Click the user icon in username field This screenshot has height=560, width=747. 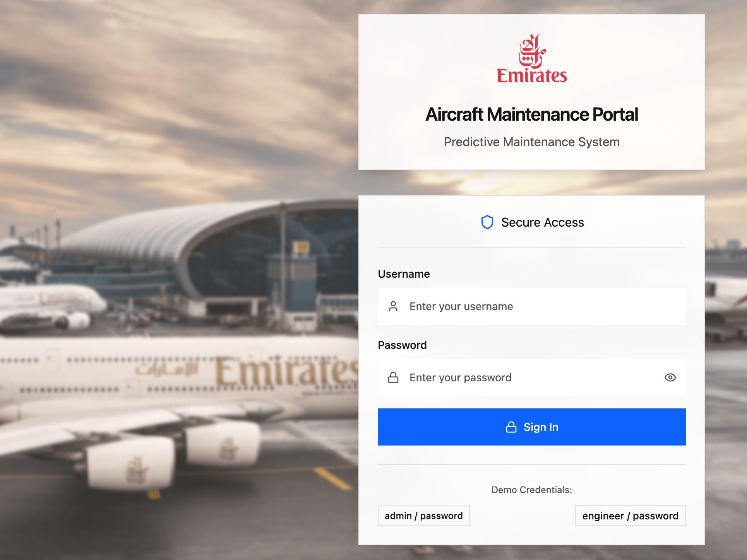393,306
